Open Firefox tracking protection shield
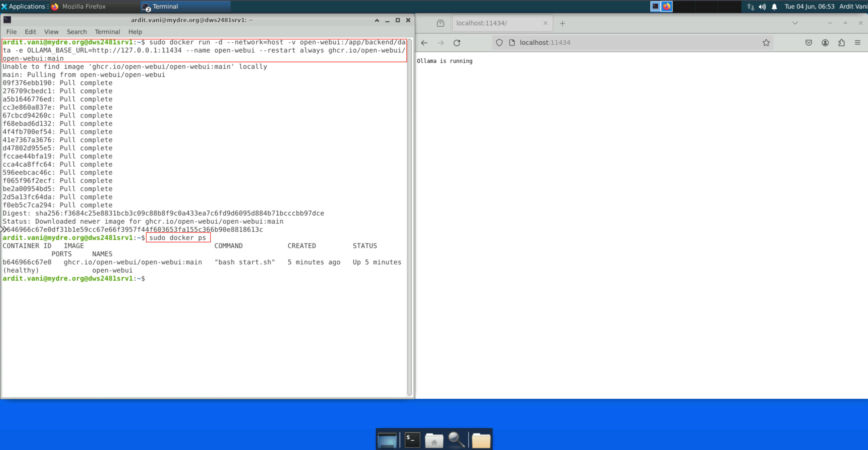The height and width of the screenshot is (450, 868). 499,43
